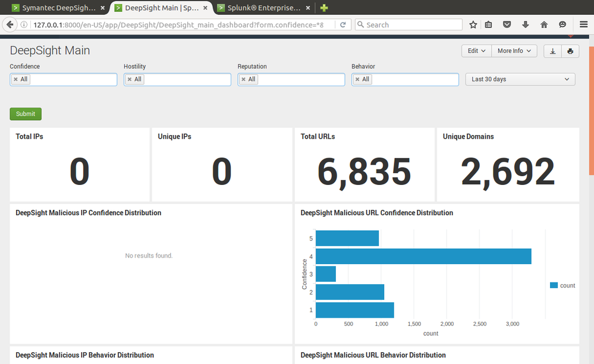This screenshot has width=594, height=364.
Task: Expand the More Info dropdown
Action: pyautogui.click(x=514, y=51)
